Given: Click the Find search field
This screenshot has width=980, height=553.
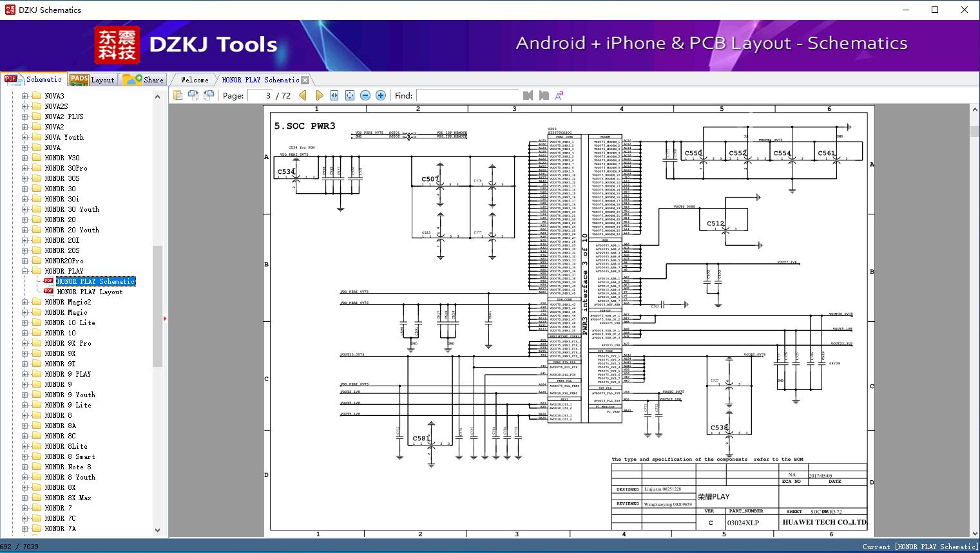Looking at the screenshot, I should pyautogui.click(x=467, y=95).
